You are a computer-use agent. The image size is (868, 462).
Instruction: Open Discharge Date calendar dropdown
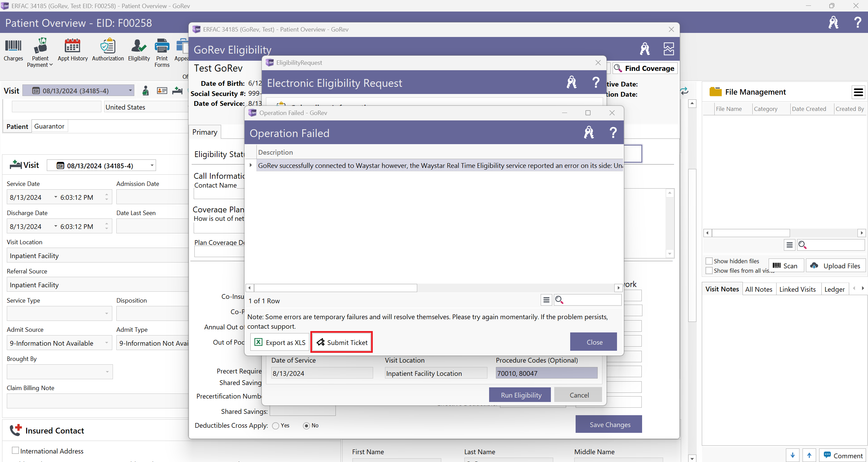(56, 226)
